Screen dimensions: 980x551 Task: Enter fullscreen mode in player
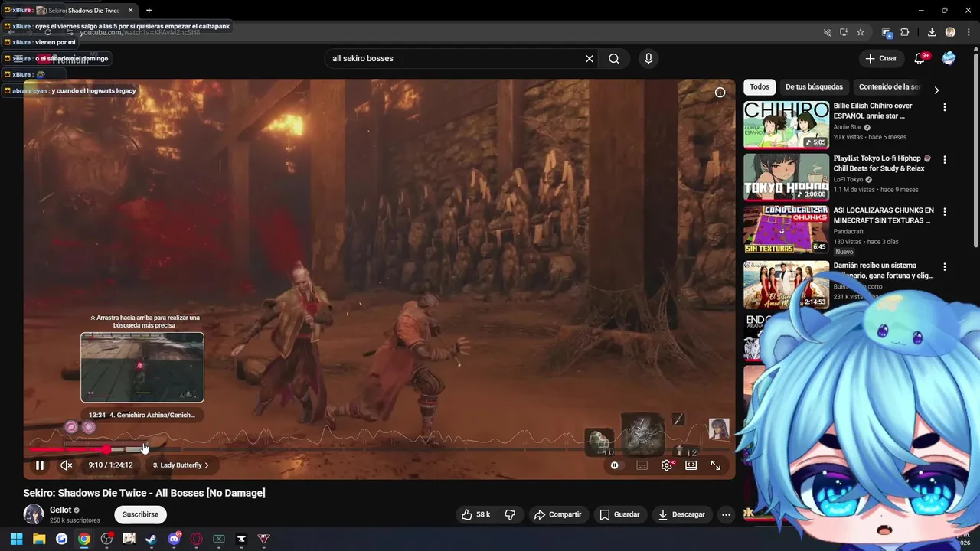(x=716, y=465)
